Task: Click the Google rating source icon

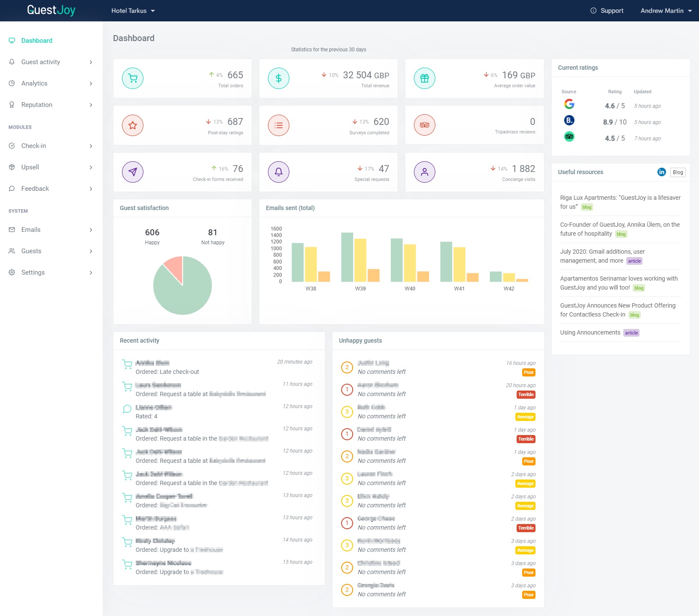Action: click(x=569, y=104)
